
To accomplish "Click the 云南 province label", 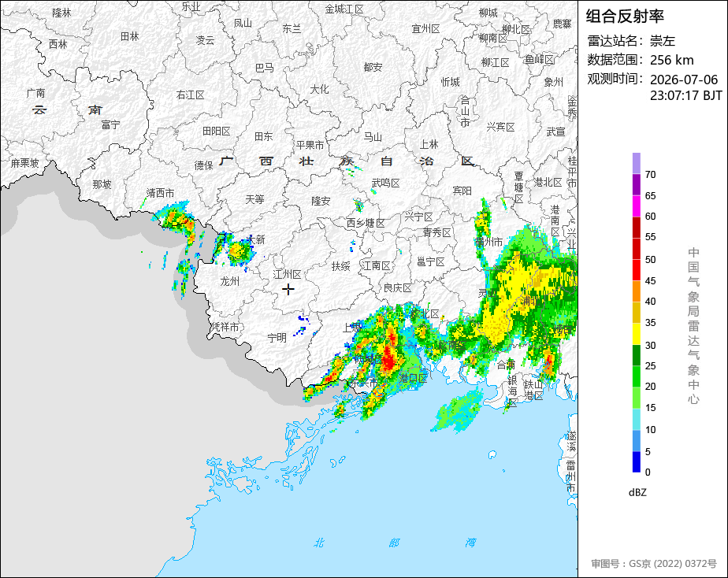I will coord(67,110).
